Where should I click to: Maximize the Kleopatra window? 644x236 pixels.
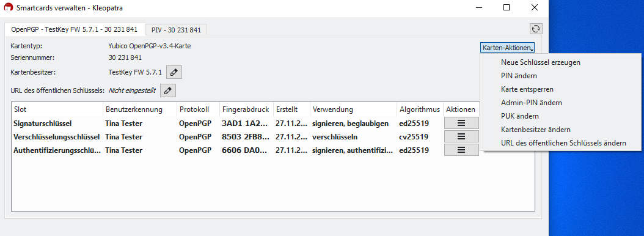point(507,7)
